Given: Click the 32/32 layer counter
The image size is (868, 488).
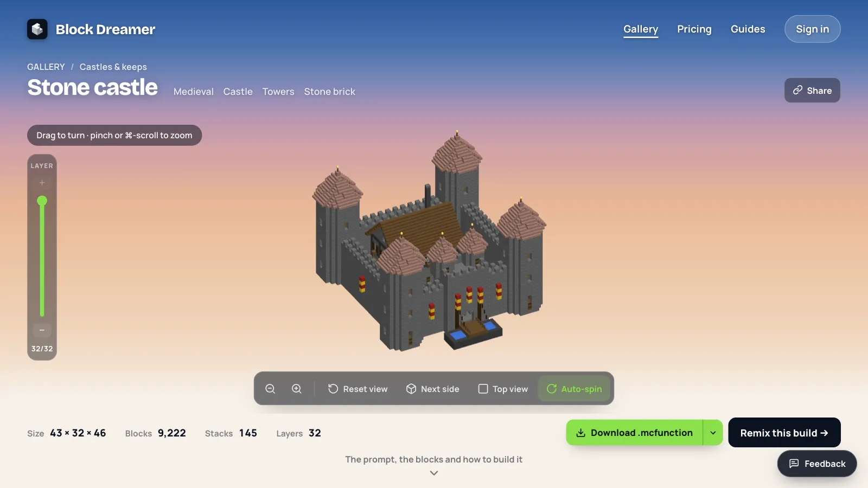Looking at the screenshot, I should click(42, 349).
